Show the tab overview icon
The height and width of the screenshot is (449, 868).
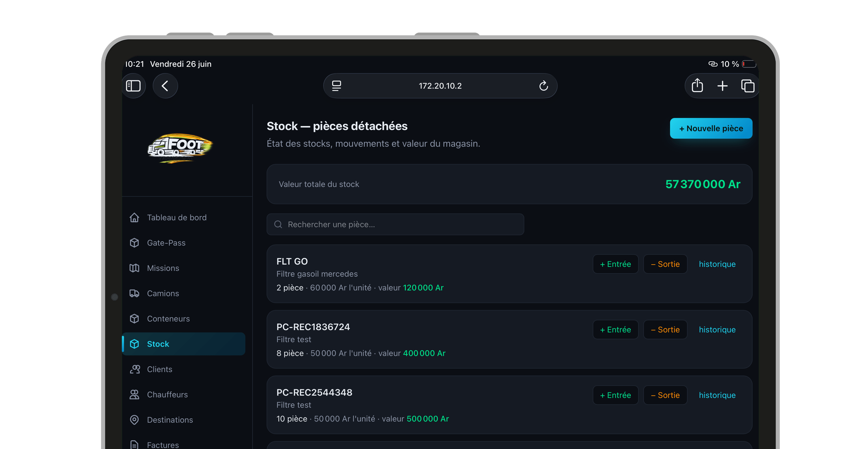click(747, 86)
